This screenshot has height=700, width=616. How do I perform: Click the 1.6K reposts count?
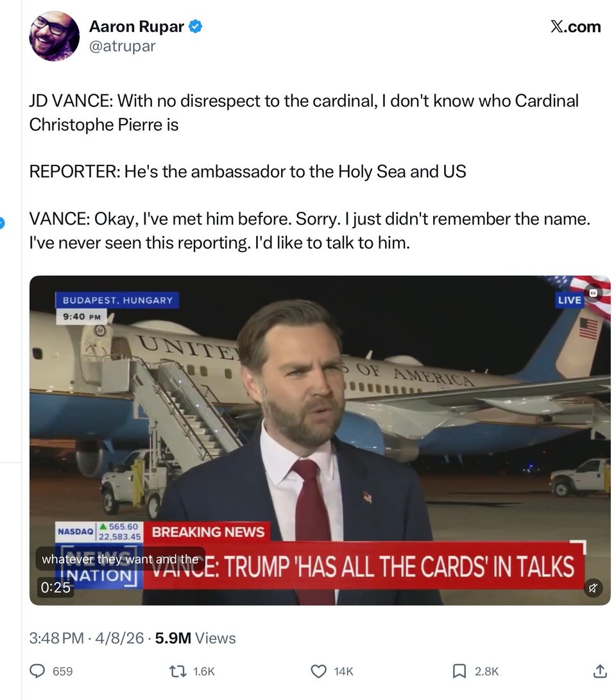[x=203, y=672]
